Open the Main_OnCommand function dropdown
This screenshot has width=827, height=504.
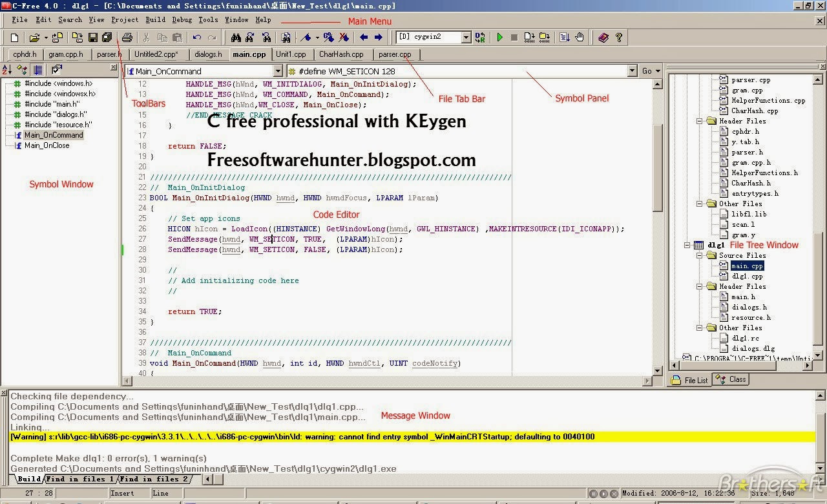[x=278, y=71]
